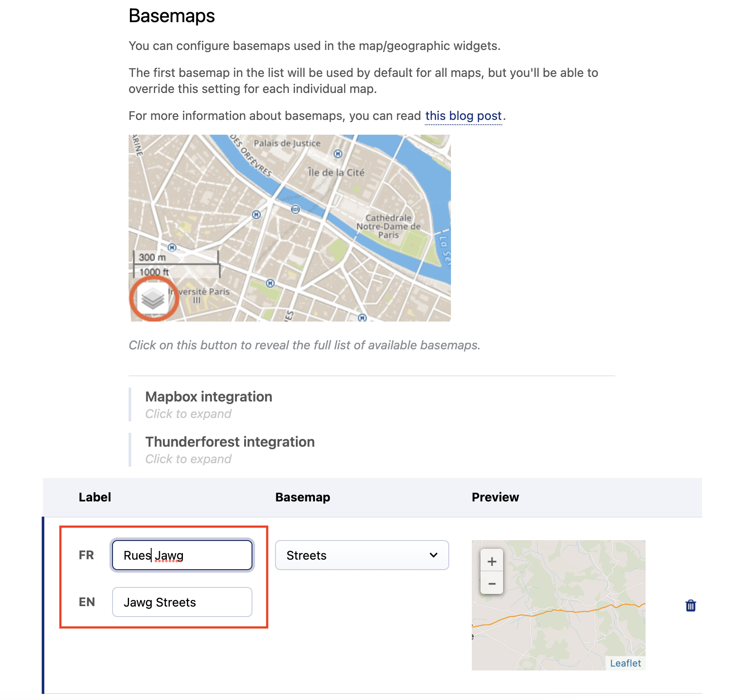Click the Cathédrale Notre-Dame de Paris label
749x700 pixels.
coord(388,226)
